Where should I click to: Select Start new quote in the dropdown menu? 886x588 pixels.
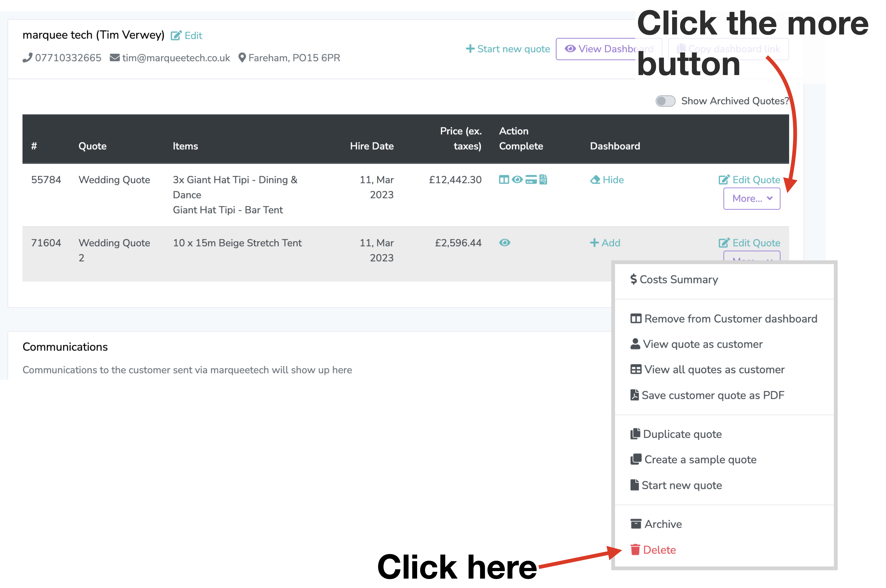(676, 485)
